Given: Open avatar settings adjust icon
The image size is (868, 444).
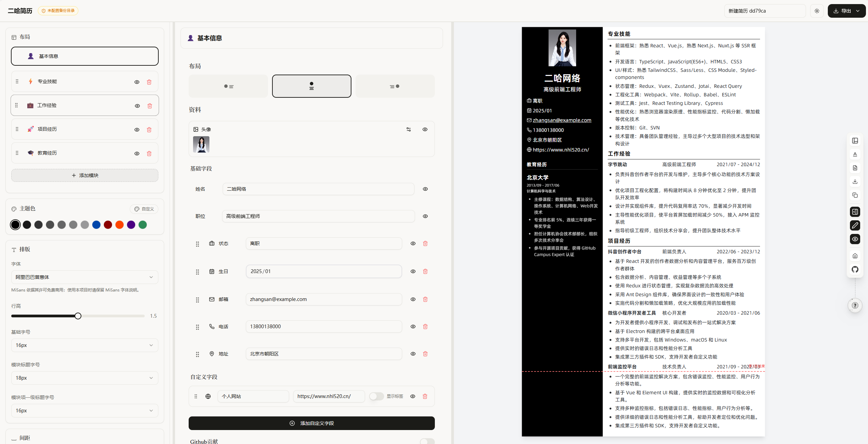Looking at the screenshot, I should (409, 129).
